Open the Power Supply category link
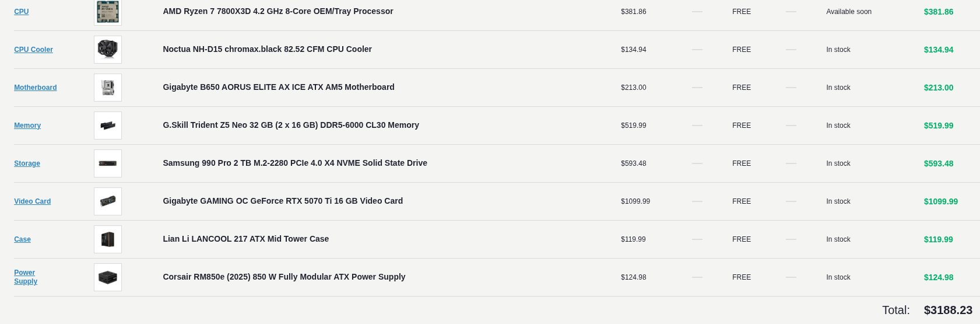The width and height of the screenshot is (980, 324). point(26,277)
